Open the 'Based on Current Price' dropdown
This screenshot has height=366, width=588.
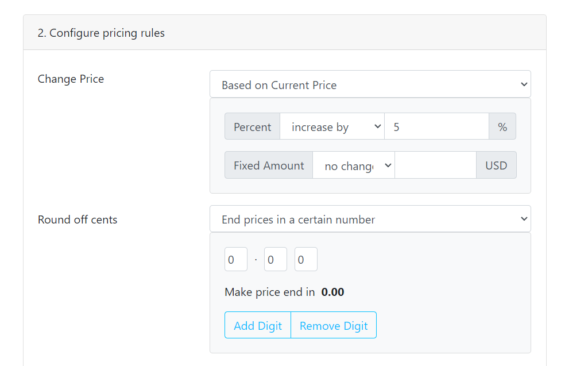(x=370, y=84)
